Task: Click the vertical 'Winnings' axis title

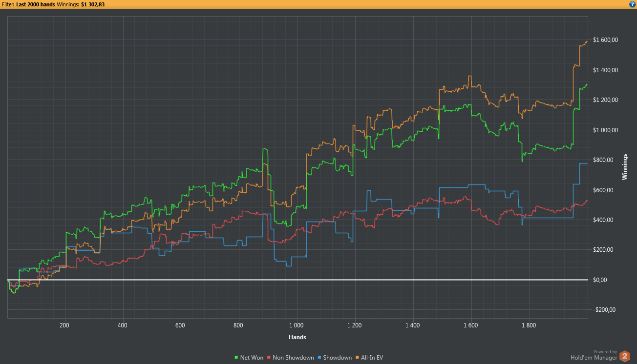Action: click(624, 167)
